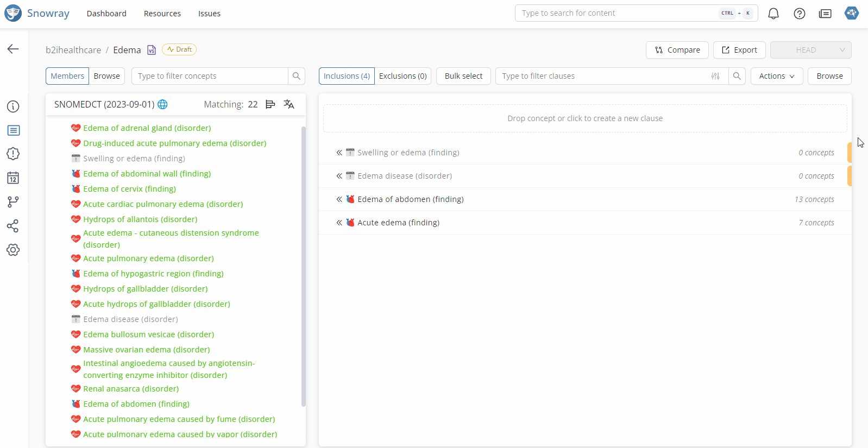Image resolution: width=868 pixels, height=448 pixels.
Task: Open the help question mark icon
Action: click(799, 14)
